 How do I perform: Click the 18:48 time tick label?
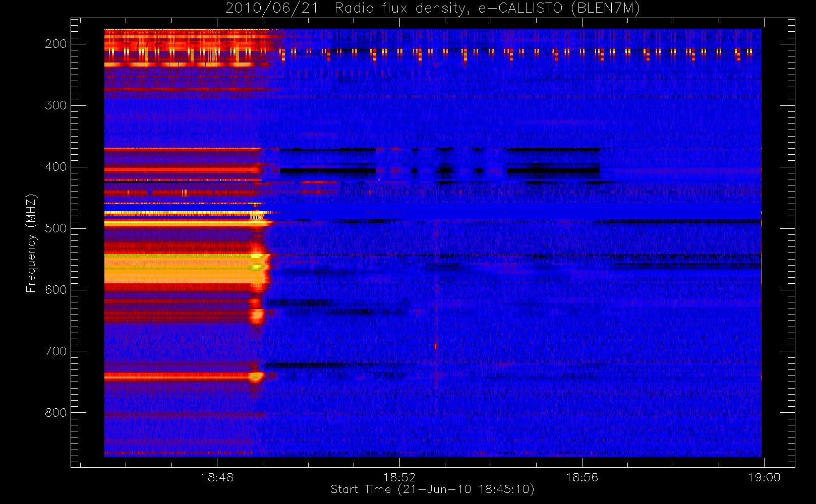217,477
